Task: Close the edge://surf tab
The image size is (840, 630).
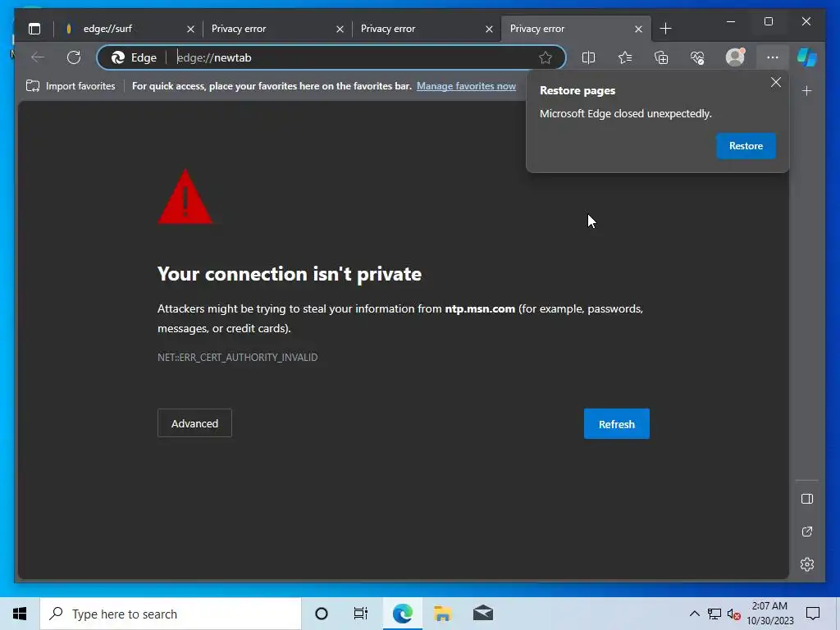Action: tap(190, 29)
